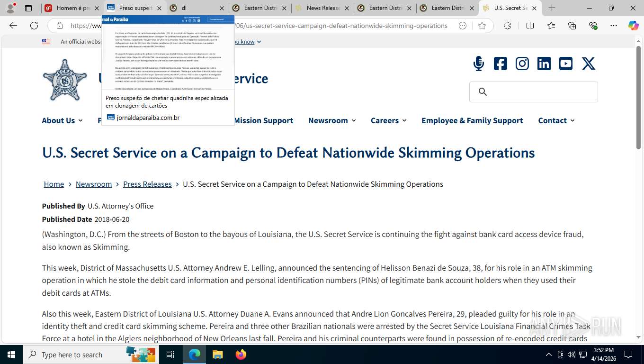Follow Press Releases breadcrumb link
Screen dimensions: 644x364
(147, 184)
